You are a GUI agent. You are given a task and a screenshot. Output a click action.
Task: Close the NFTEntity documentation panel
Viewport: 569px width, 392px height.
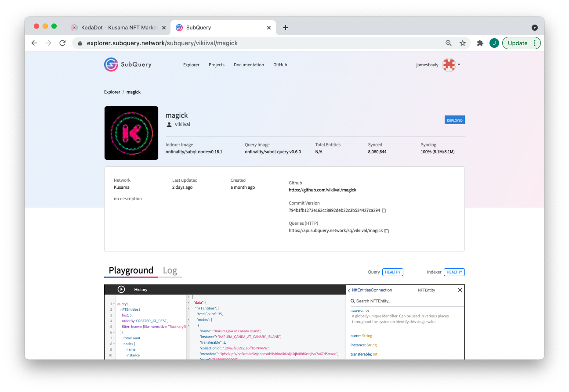pyautogui.click(x=460, y=290)
